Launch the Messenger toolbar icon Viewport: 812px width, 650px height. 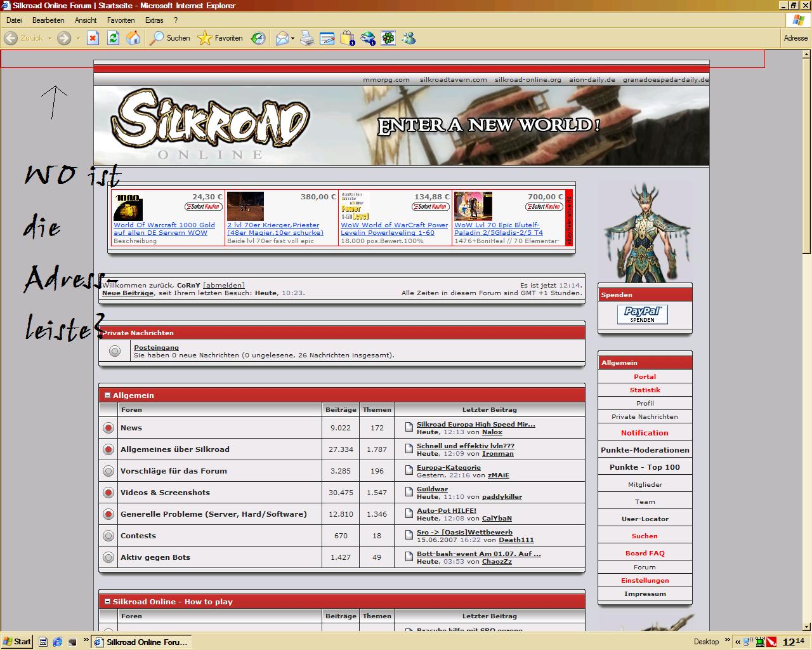[x=409, y=38]
